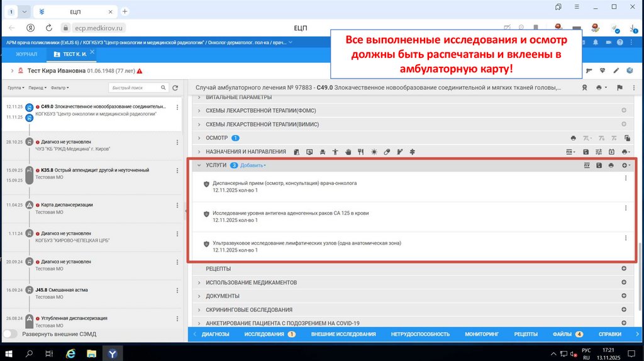Expand ИСПОЛЬЗОВАНИЕ МЕДИКАМЕНТОВ section
The height and width of the screenshot is (361, 644).
point(199,282)
